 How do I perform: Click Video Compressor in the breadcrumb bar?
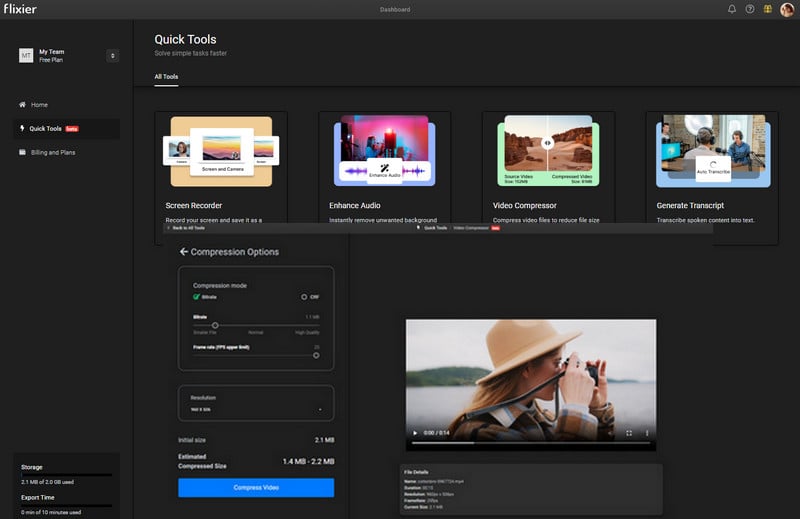pos(470,228)
